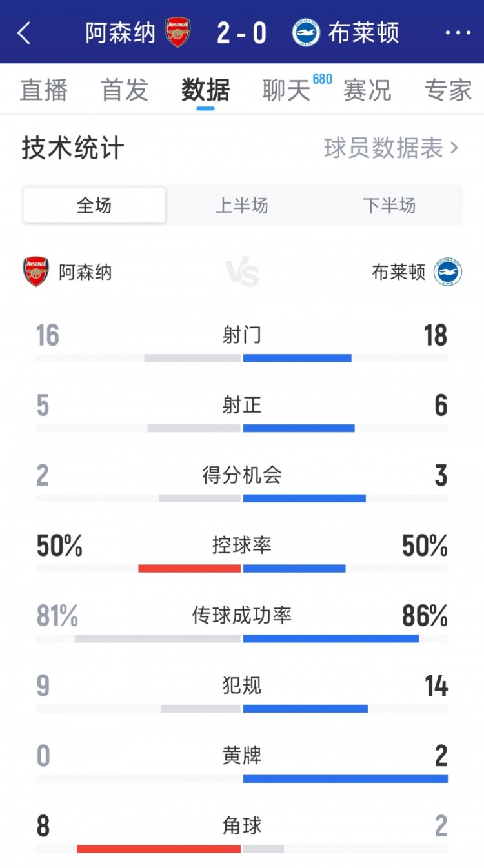Open the 聊天 chat tab
The height and width of the screenshot is (868, 484).
pyautogui.click(x=287, y=90)
